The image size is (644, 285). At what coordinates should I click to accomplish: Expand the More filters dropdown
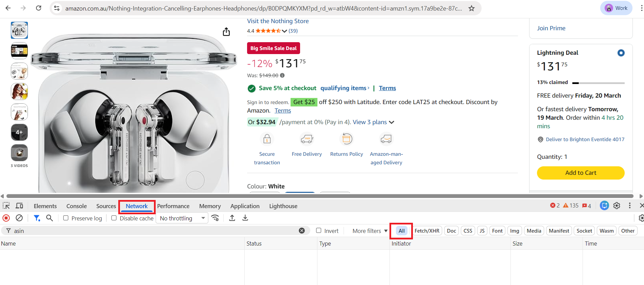pyautogui.click(x=370, y=231)
